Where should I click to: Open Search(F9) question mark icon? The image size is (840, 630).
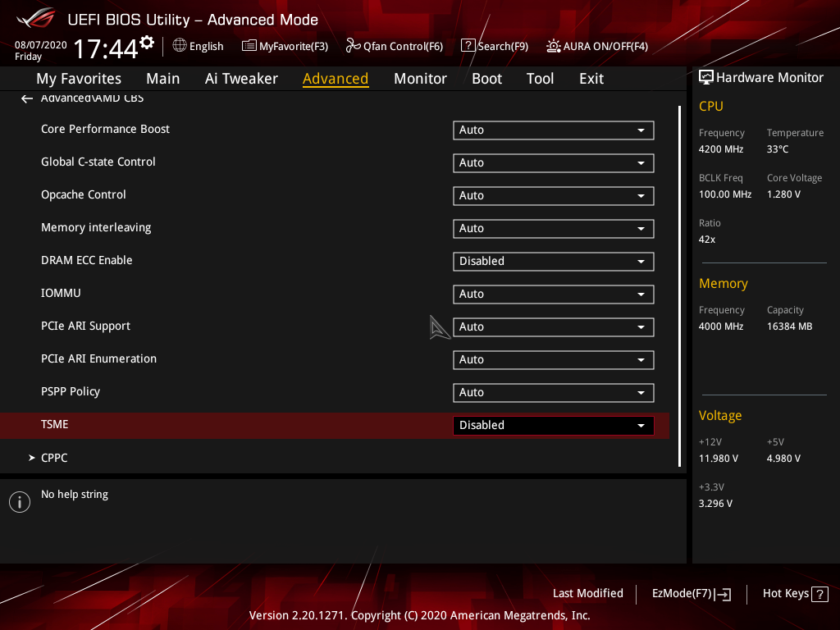(468, 46)
